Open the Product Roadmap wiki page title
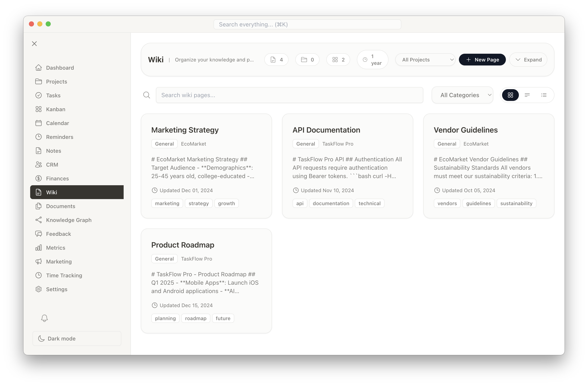 coord(183,245)
